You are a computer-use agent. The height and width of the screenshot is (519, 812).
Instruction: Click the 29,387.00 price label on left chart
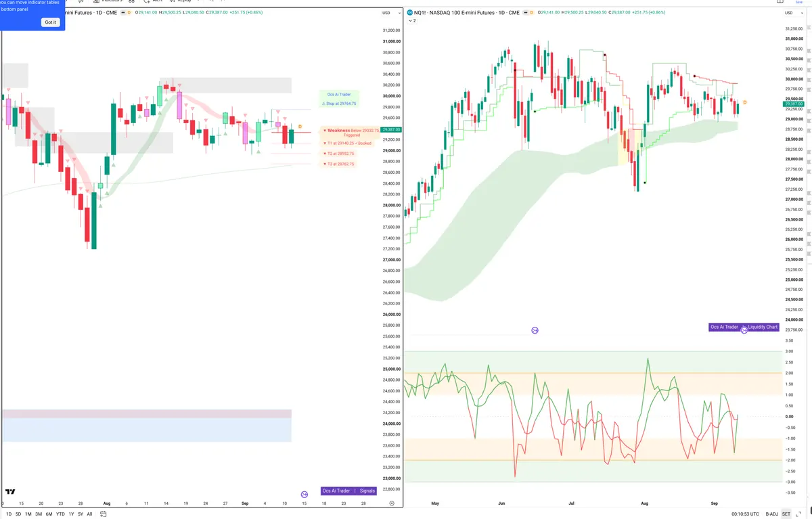[x=391, y=129]
